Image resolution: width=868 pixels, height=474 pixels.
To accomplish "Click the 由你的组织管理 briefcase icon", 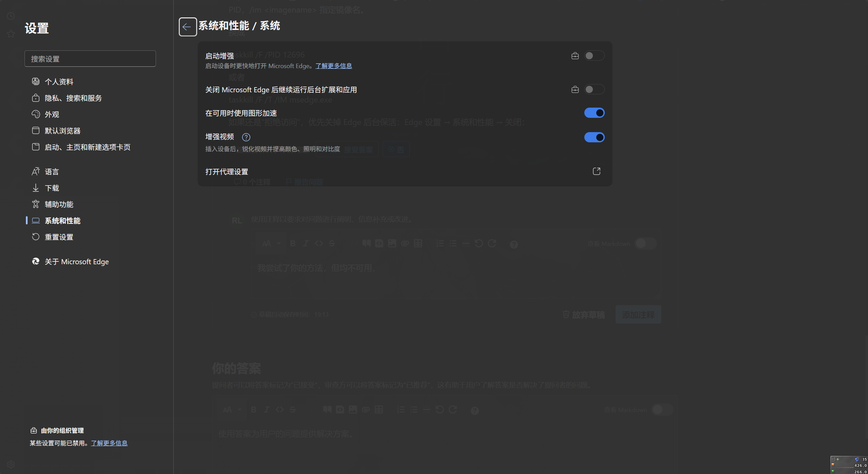I will coord(34,430).
